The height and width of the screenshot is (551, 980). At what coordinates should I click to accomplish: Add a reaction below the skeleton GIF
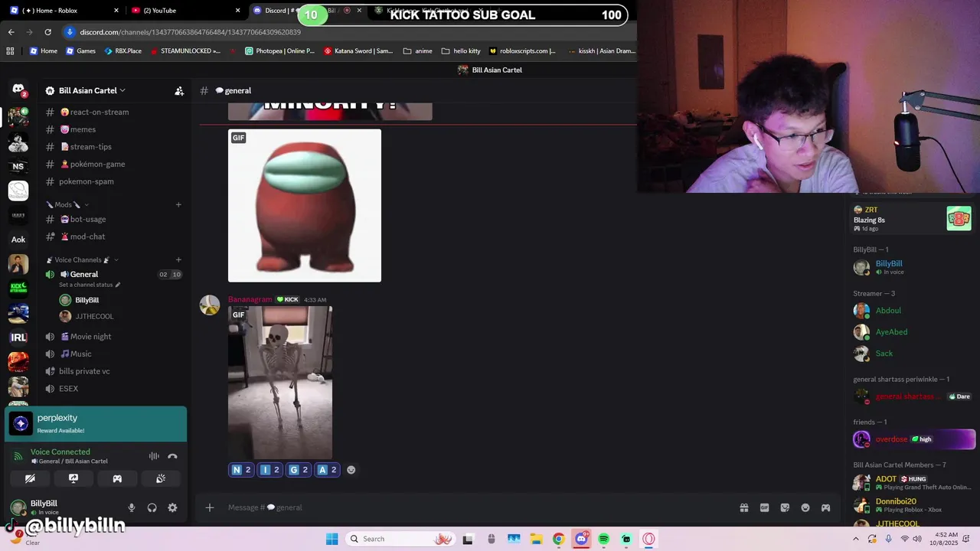(351, 470)
